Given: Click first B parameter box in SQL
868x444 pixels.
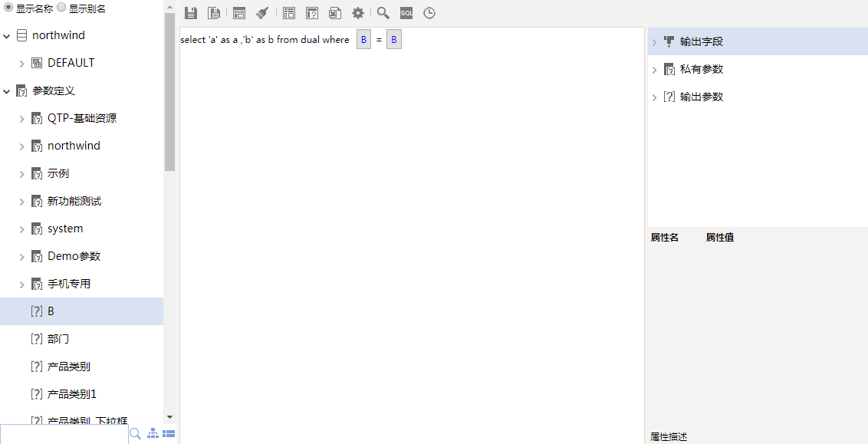Looking at the screenshot, I should click(x=363, y=40).
